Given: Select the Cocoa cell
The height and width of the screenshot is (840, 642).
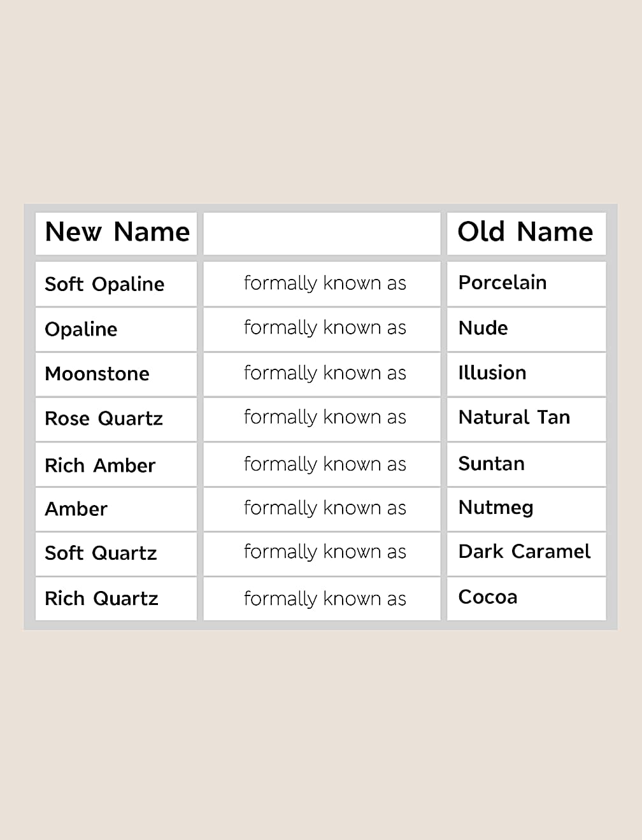Looking at the screenshot, I should pyautogui.click(x=488, y=597).
